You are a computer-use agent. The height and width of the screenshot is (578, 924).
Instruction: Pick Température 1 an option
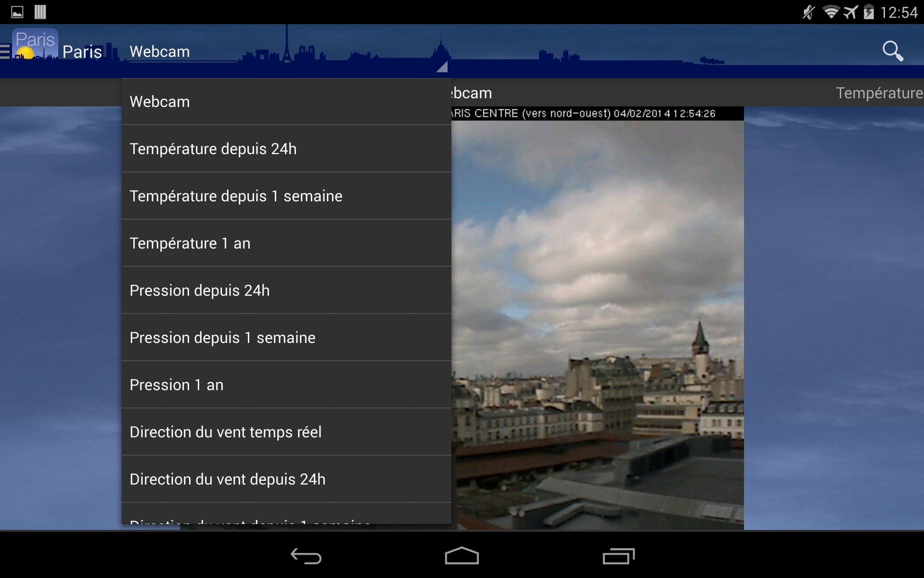tap(286, 243)
